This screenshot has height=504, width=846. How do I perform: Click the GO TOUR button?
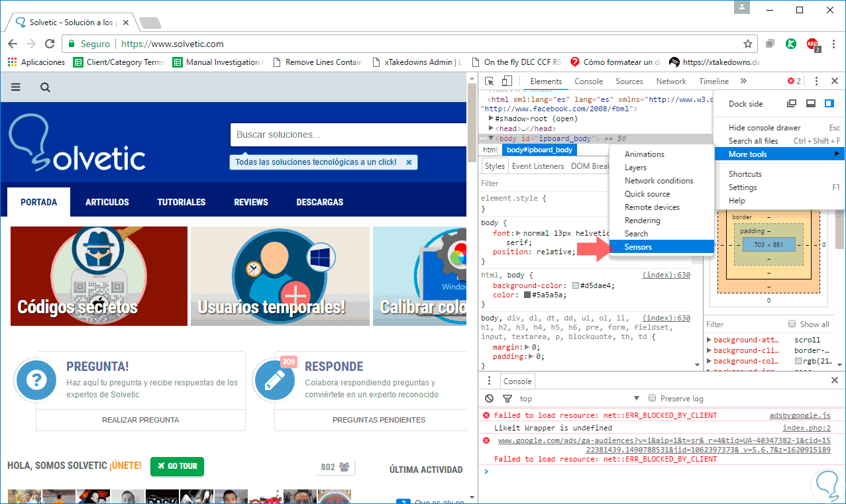coord(177,466)
